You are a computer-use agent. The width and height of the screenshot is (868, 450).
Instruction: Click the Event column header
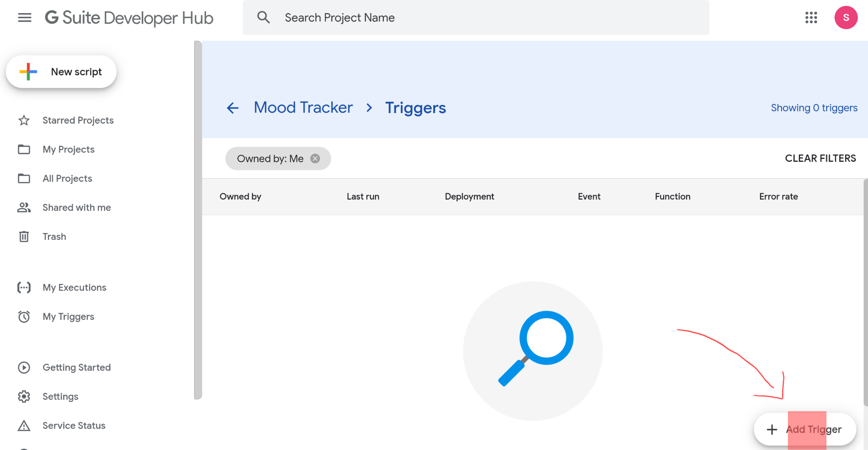click(589, 197)
